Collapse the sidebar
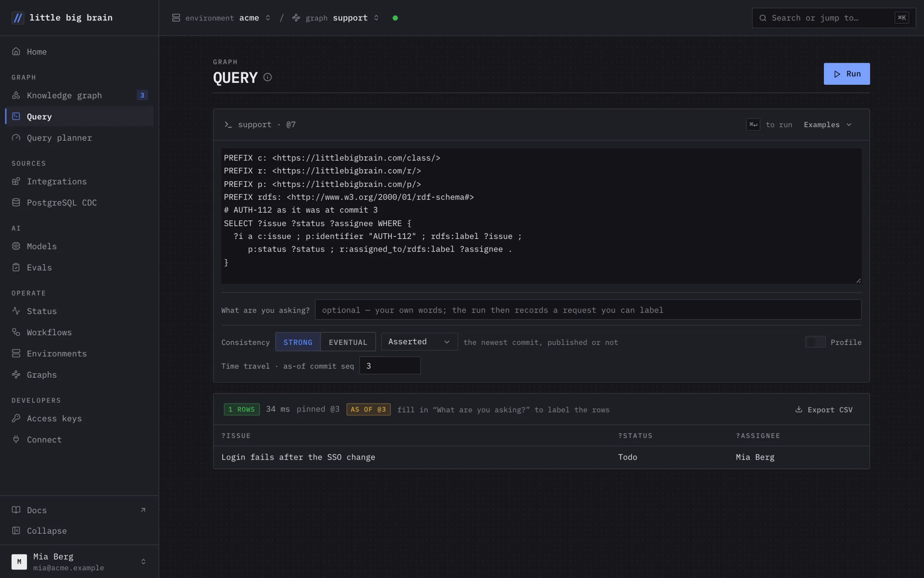 79,531
